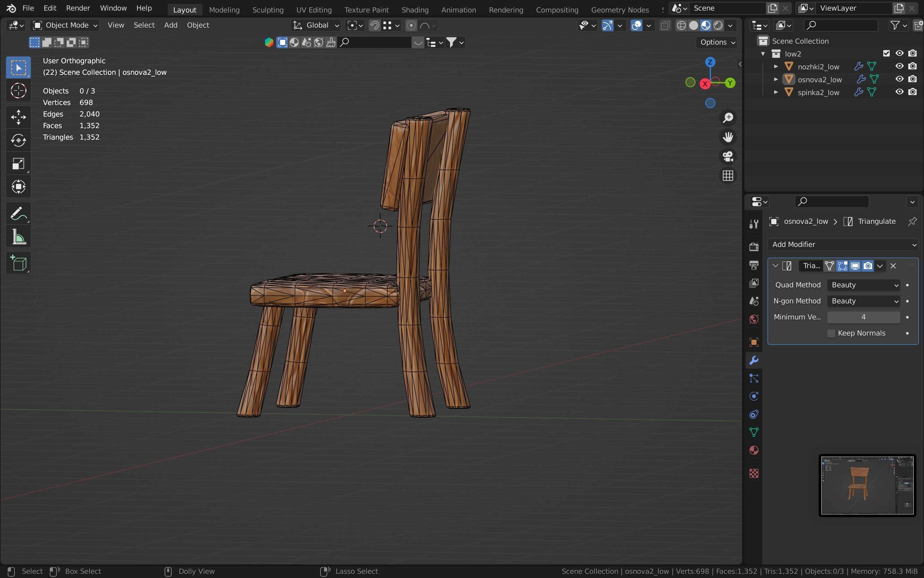
Task: Open the Quad Method Beauty dropdown
Action: pyautogui.click(x=864, y=285)
